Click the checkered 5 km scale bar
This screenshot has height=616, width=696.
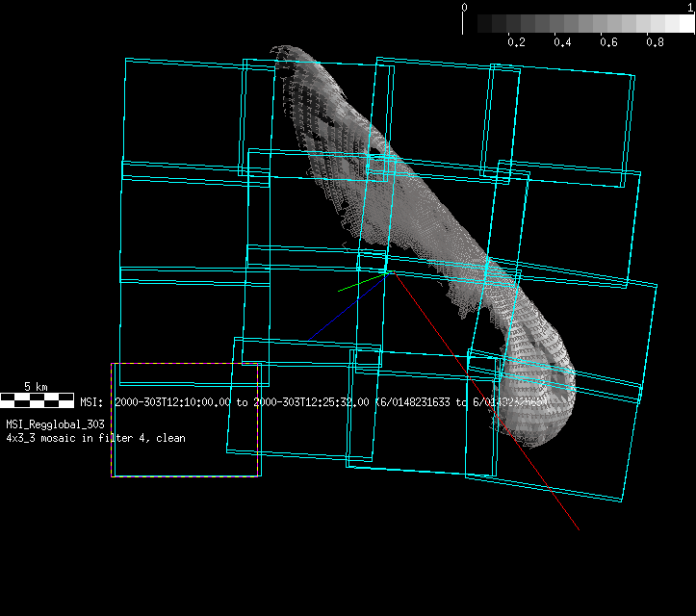click(x=37, y=398)
